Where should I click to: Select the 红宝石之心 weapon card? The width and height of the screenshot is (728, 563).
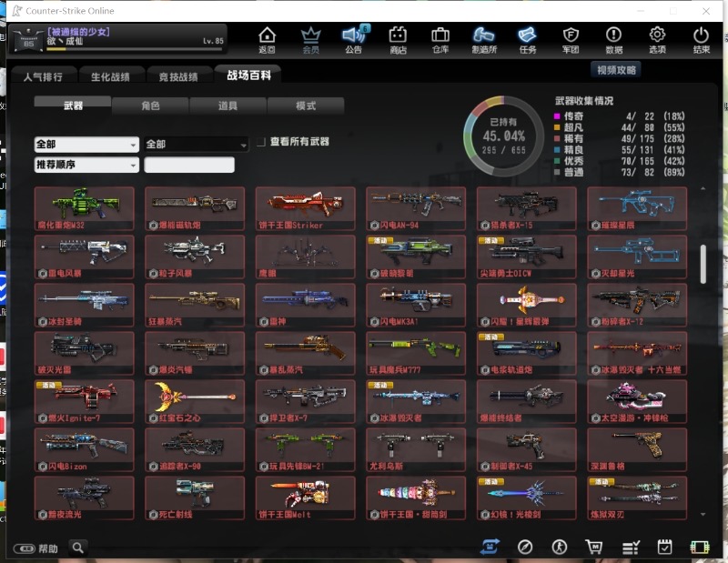pyautogui.click(x=195, y=401)
